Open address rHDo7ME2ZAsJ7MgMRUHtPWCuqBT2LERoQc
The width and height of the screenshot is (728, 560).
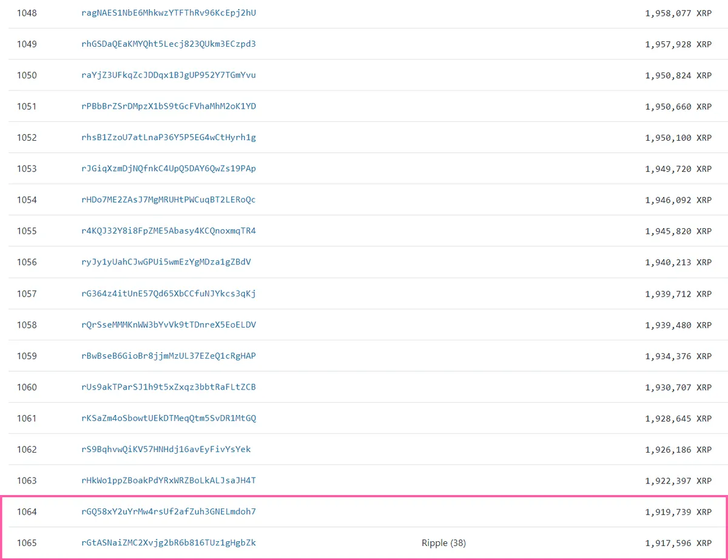click(169, 200)
